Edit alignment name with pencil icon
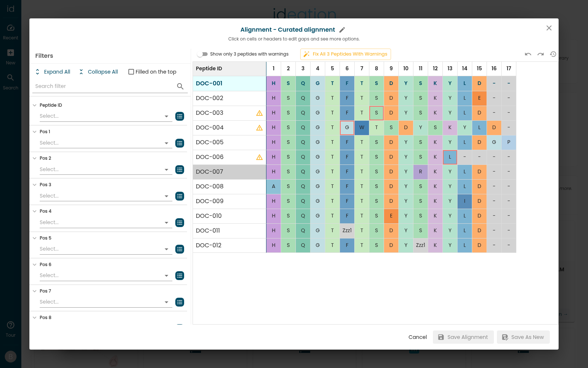This screenshot has height=368, width=588. tap(342, 30)
